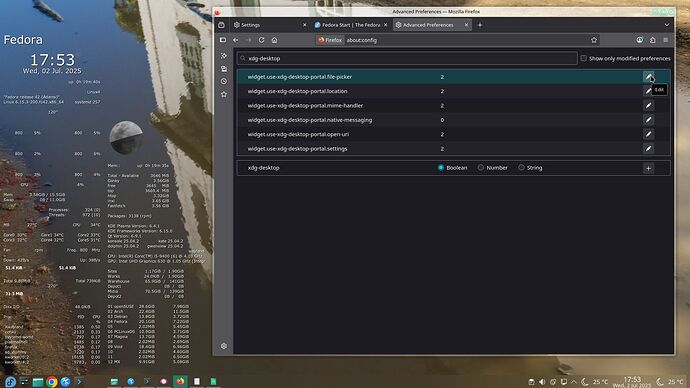Bookmark this page with the star icon

point(594,40)
